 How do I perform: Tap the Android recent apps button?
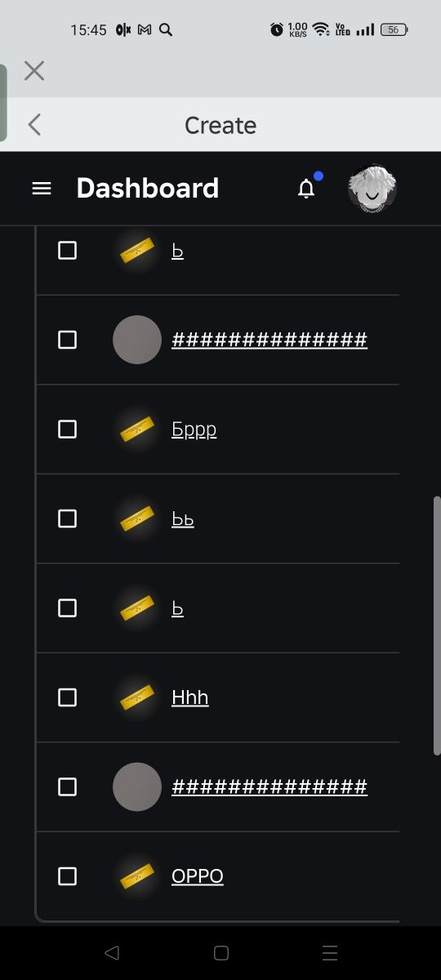point(330,952)
